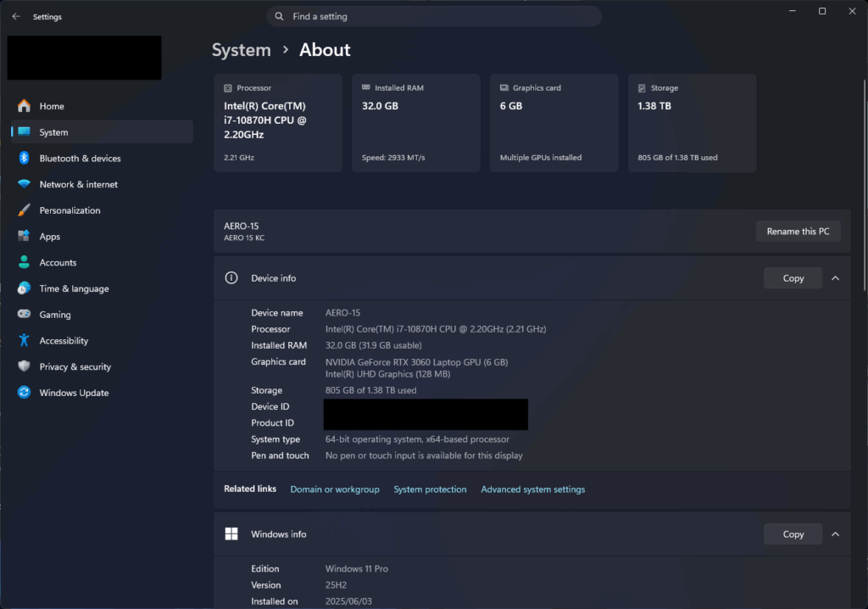Open Privacy & security settings

pos(102,366)
